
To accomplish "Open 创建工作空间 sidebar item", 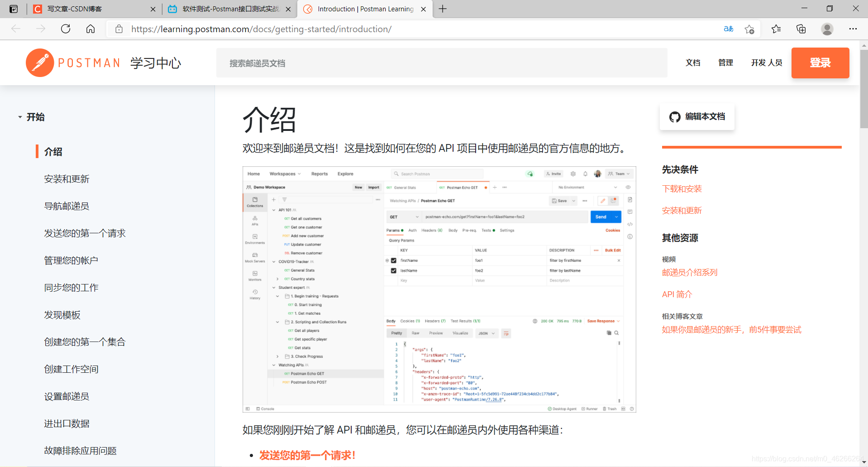I will 71,369.
